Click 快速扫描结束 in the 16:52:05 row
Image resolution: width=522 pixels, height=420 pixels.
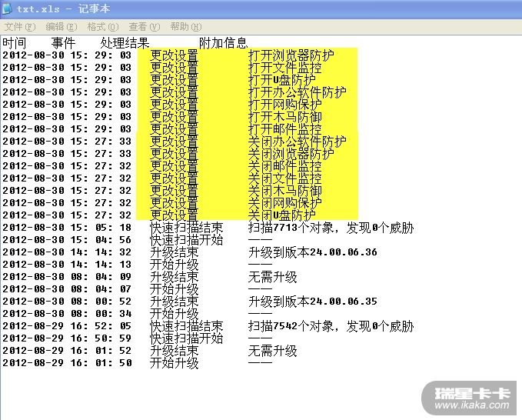point(186,326)
